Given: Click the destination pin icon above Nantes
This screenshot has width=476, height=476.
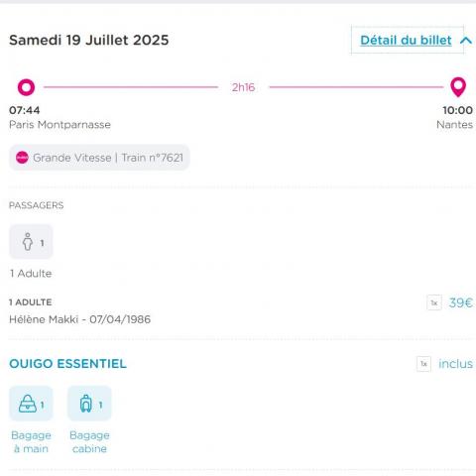Looking at the screenshot, I should (x=458, y=87).
